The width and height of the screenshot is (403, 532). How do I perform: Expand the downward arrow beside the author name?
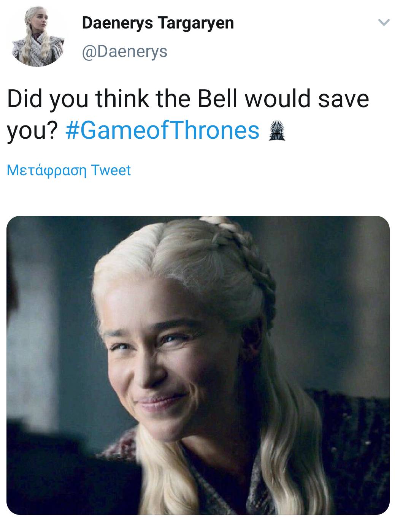pos(384,24)
